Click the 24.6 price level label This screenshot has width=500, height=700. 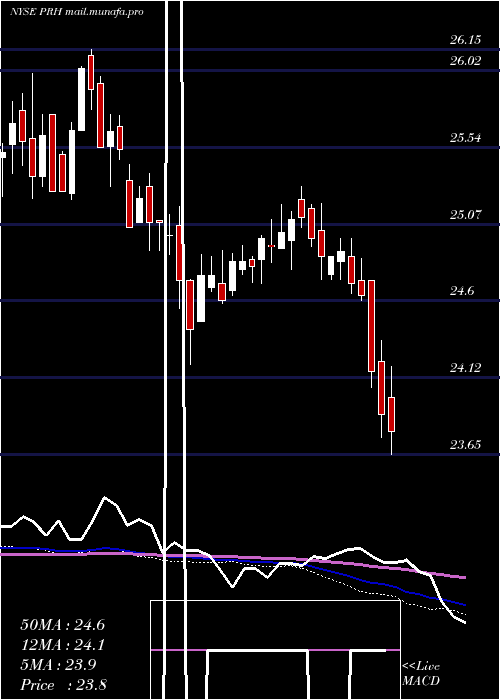click(462, 291)
